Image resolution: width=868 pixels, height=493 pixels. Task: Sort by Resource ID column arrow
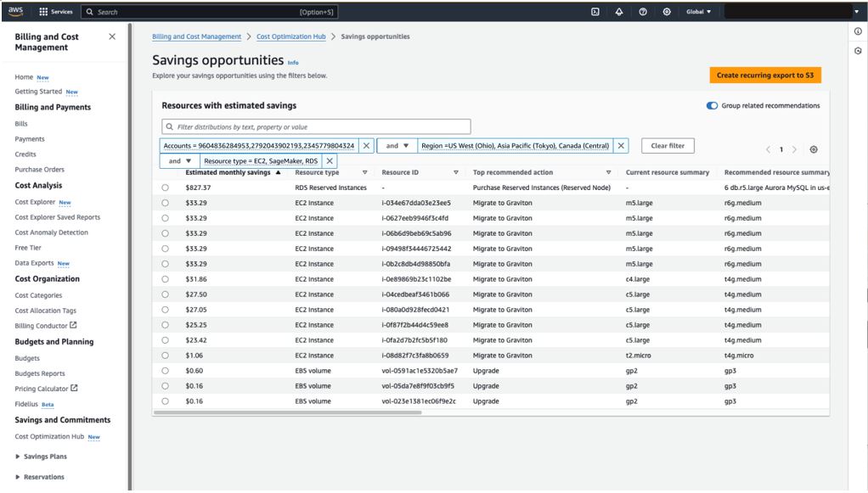pyautogui.click(x=455, y=172)
